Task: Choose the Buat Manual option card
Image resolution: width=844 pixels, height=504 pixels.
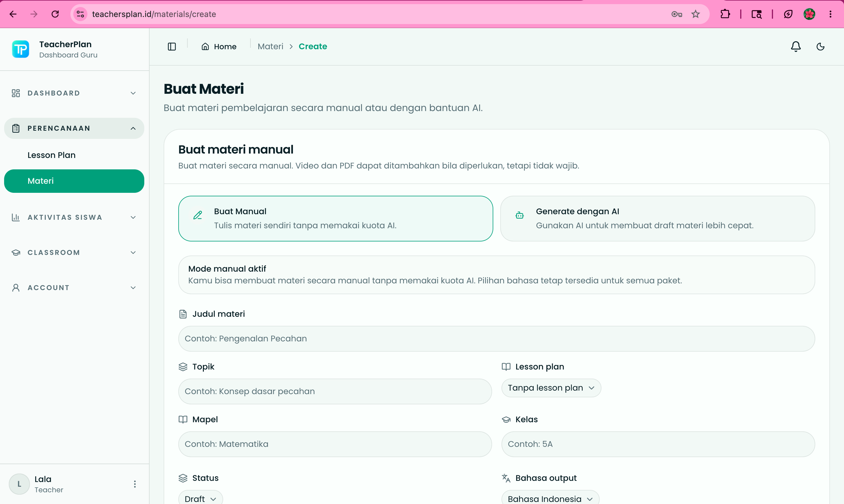Action: (335, 218)
